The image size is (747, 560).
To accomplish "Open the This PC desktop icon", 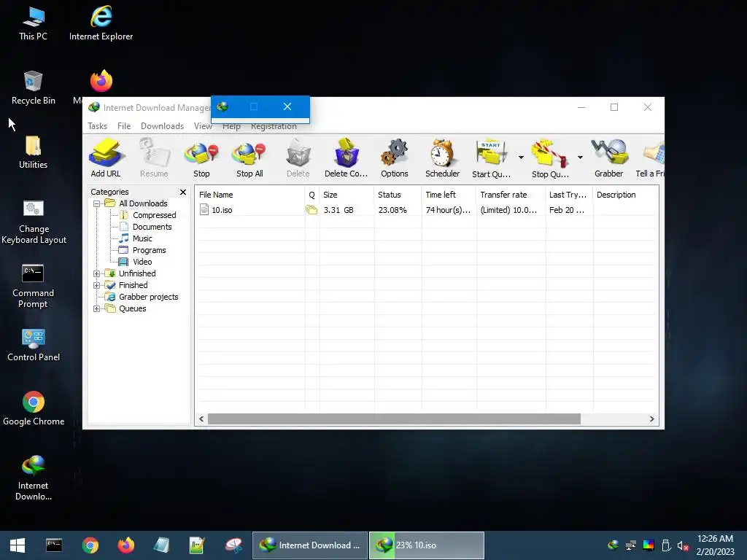I will pos(34,24).
